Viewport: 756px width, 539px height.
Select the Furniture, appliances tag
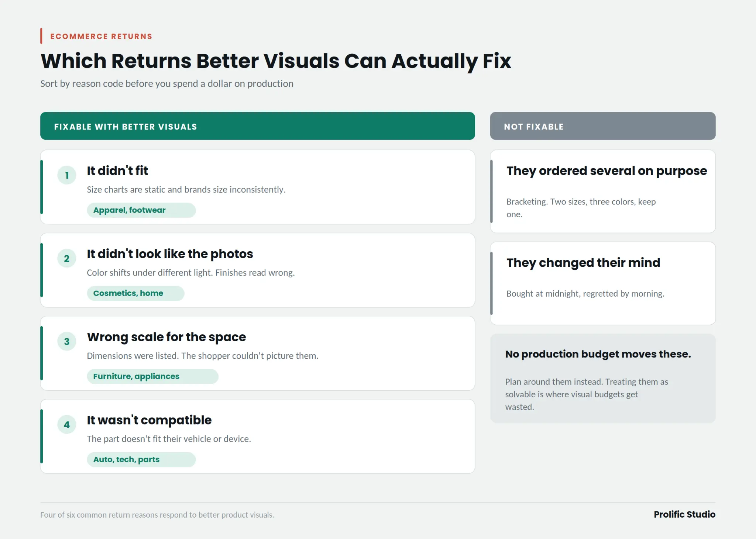(152, 376)
